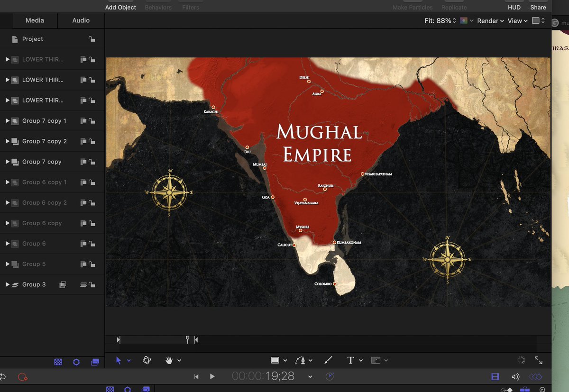Click the 2D/3D icon on Group 7 copy 1
The image size is (569, 392).
(x=83, y=121)
